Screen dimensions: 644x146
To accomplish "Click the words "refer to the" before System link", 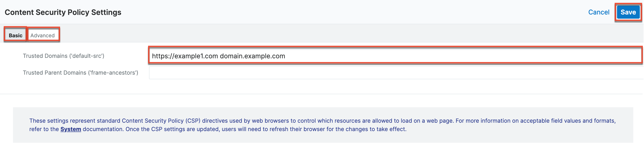I will [x=44, y=129].
